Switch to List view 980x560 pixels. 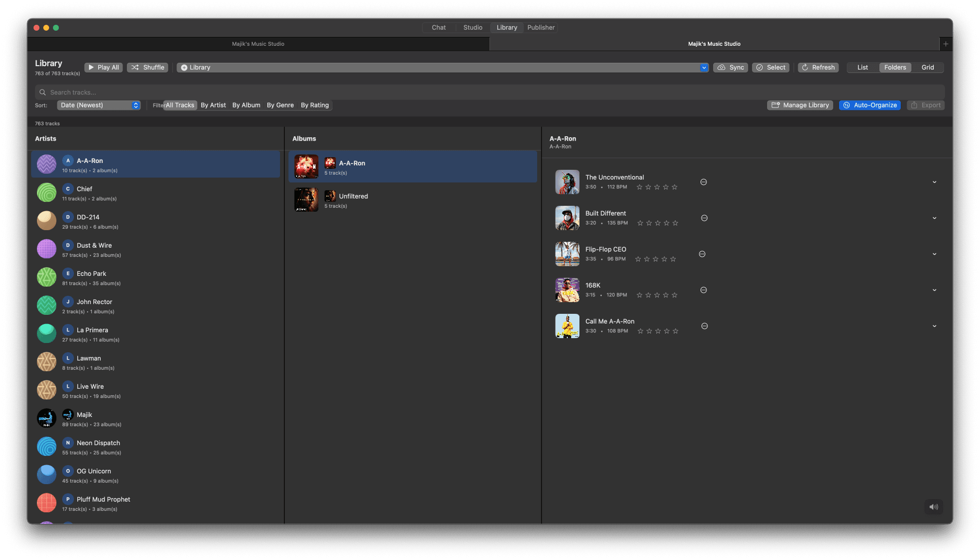click(862, 68)
